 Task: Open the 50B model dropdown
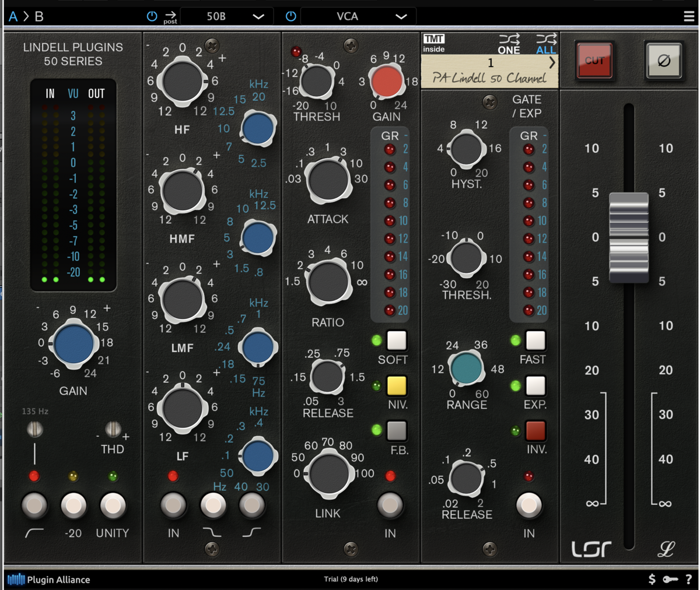[x=226, y=16]
